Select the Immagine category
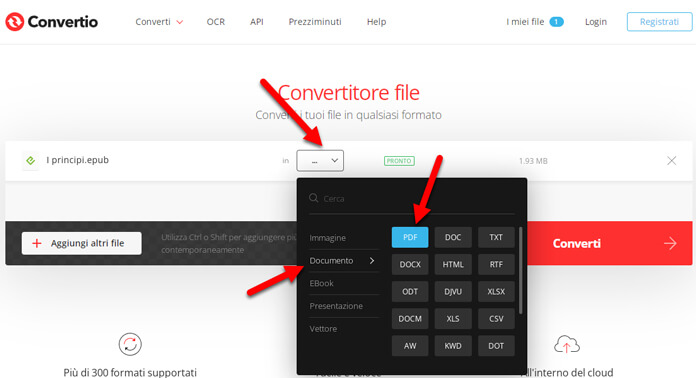Viewport: 696px width, 378px height. pos(328,238)
